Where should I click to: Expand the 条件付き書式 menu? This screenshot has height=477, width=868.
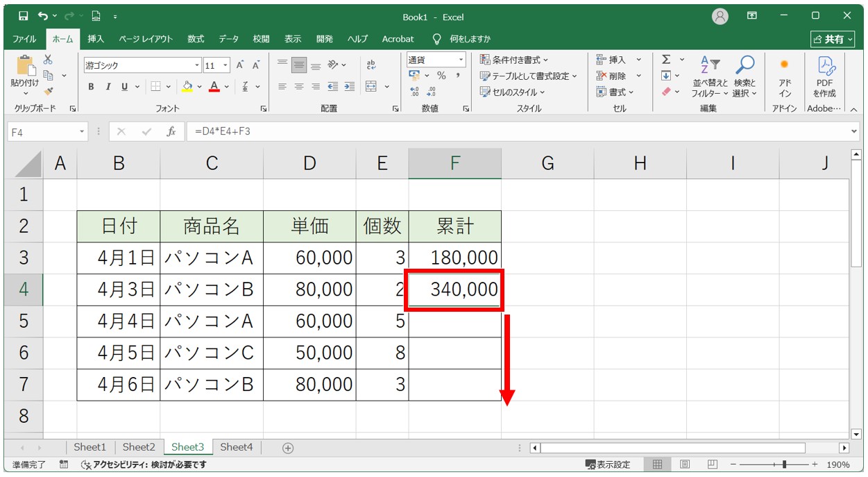point(514,60)
